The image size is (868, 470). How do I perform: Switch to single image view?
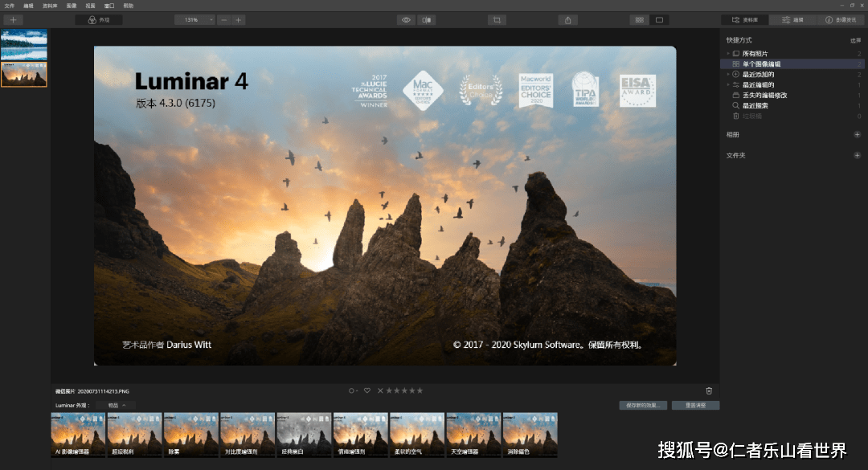659,20
